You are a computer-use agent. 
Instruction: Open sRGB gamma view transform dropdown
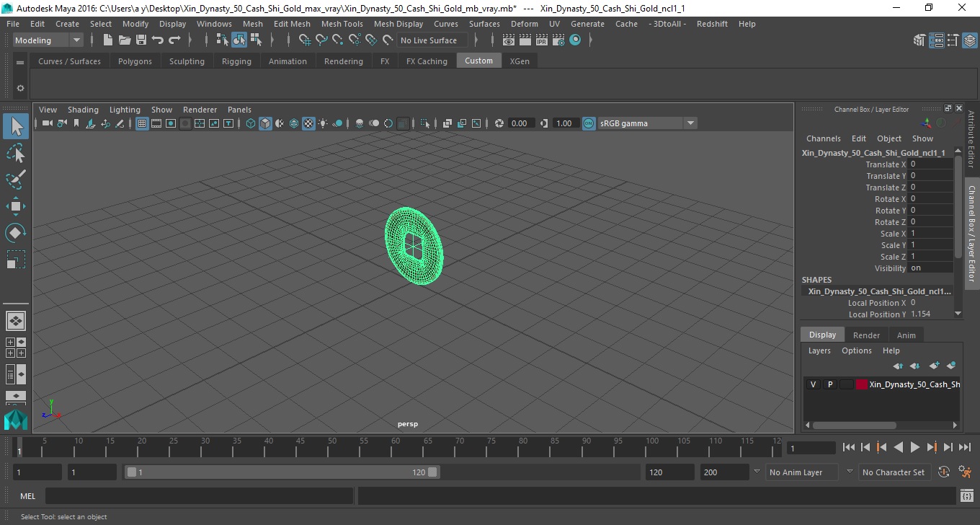pos(690,123)
